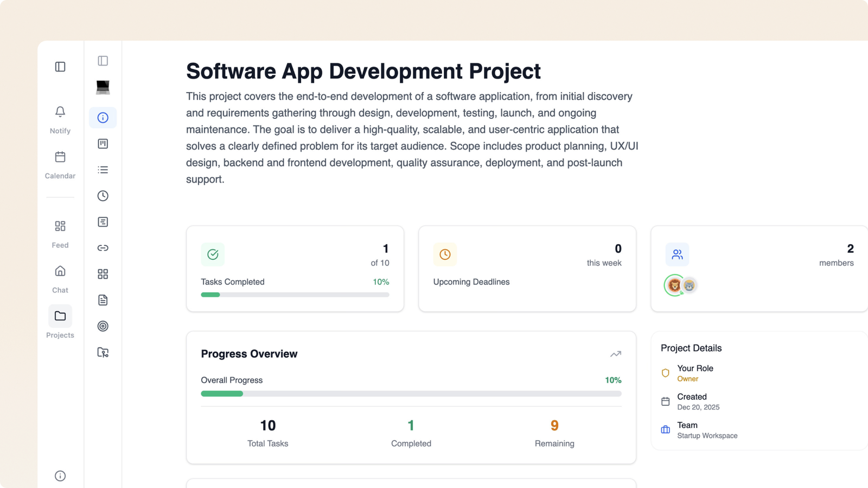Click the 'Project Details' heading
The image size is (868, 488).
(x=691, y=348)
